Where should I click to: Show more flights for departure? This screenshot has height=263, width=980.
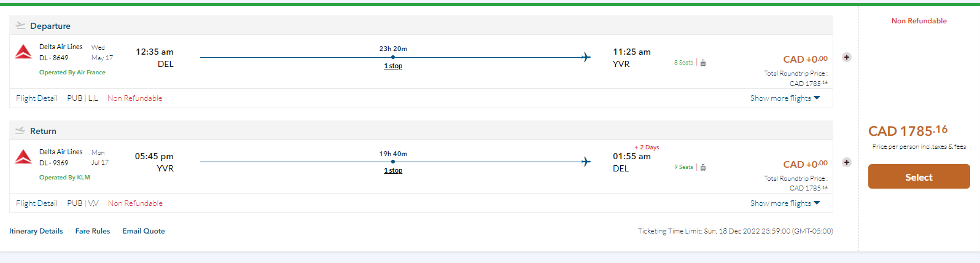785,98
